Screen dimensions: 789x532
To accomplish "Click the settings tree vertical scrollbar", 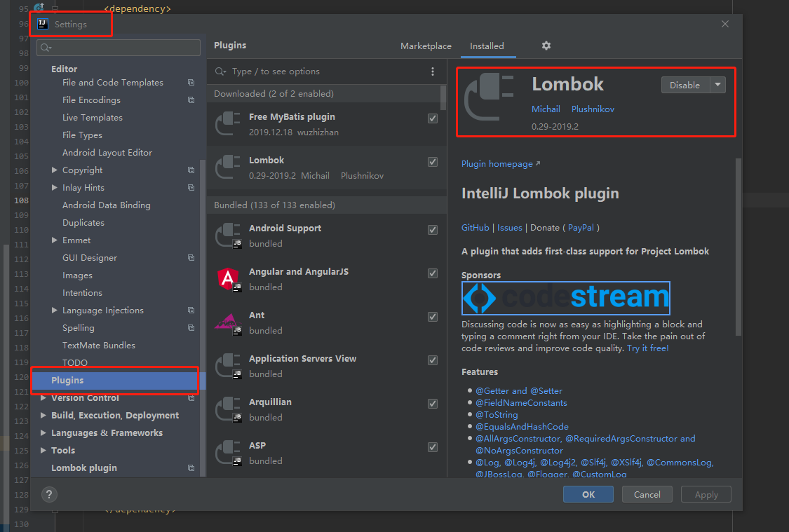I will 202,318.
